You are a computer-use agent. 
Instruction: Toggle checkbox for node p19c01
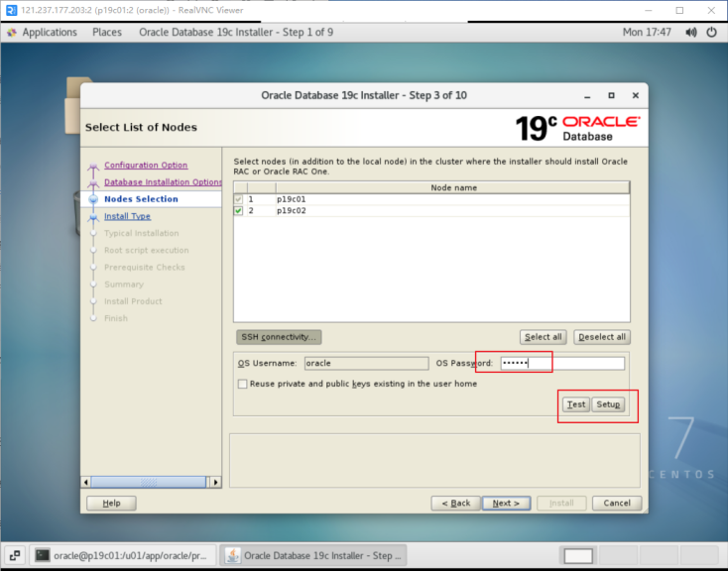(x=238, y=199)
